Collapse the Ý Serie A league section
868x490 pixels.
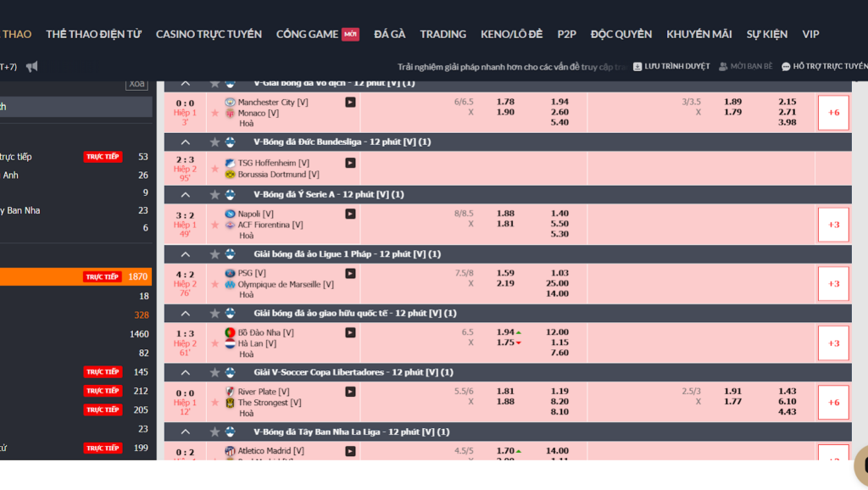point(186,194)
